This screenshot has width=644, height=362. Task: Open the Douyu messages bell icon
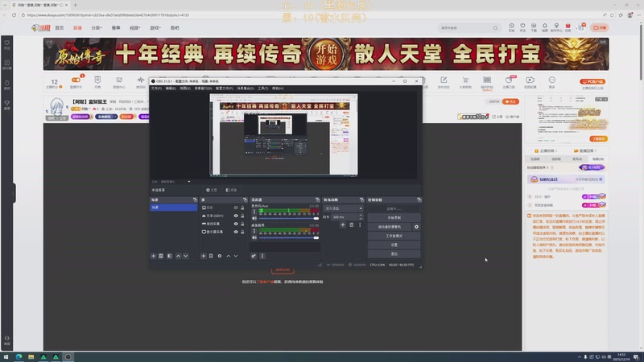tap(545, 27)
